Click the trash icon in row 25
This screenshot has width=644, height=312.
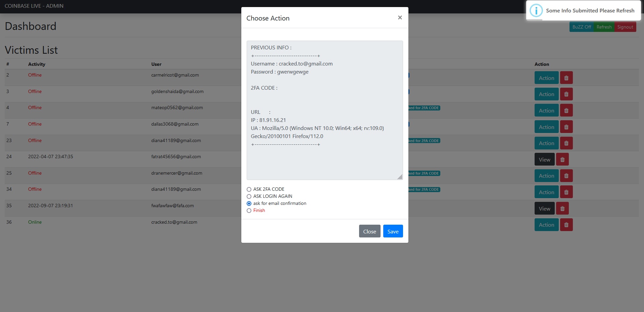[x=566, y=176]
